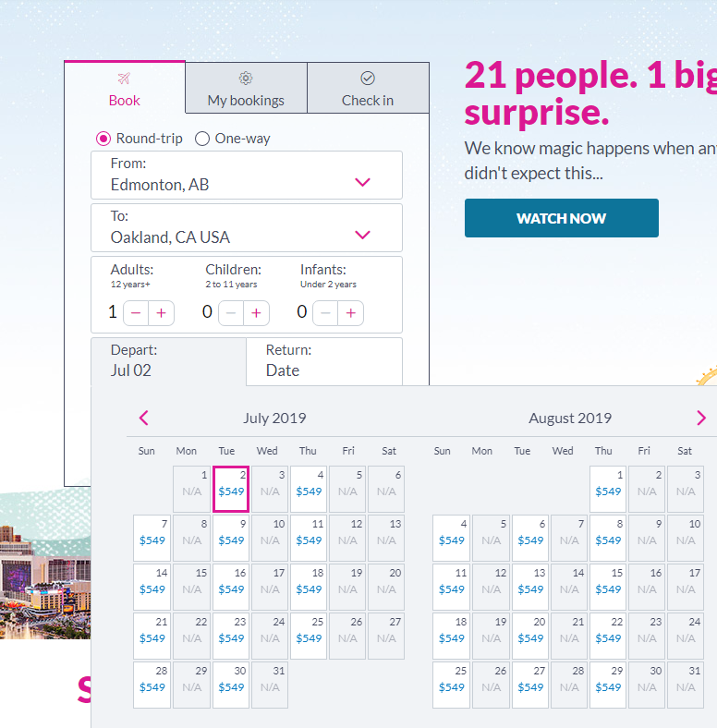Expand the To Oakland, CA dropdown

tap(362, 235)
